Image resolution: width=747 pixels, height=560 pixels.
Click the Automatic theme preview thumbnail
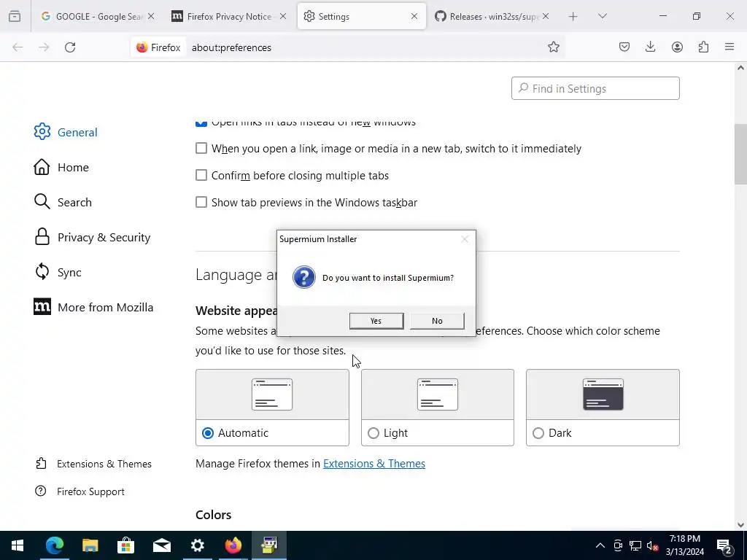coord(272,394)
